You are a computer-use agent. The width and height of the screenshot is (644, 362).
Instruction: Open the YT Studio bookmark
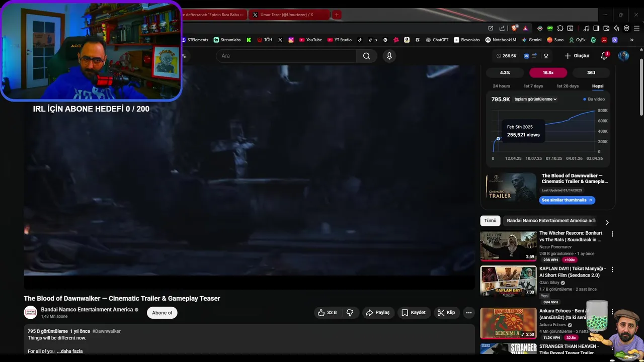340,40
